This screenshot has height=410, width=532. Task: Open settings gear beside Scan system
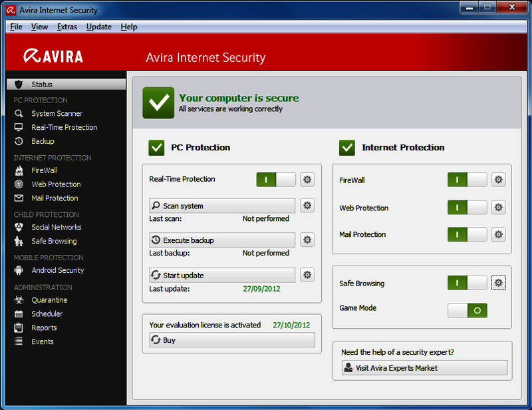(307, 205)
